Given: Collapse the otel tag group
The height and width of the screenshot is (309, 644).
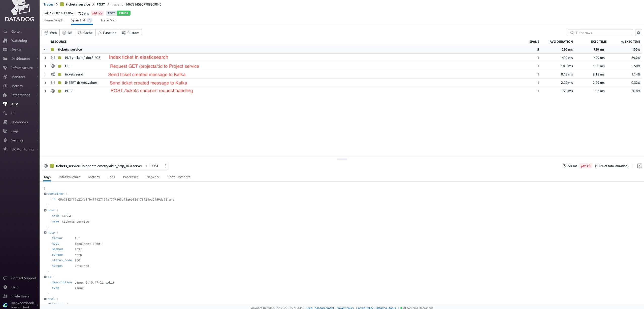Looking at the screenshot, I should (x=45, y=299).
